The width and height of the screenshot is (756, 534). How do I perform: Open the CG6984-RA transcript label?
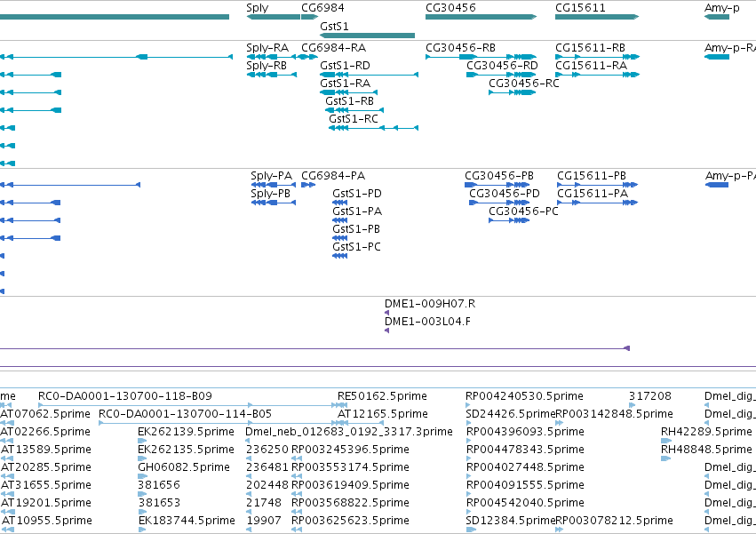click(334, 48)
